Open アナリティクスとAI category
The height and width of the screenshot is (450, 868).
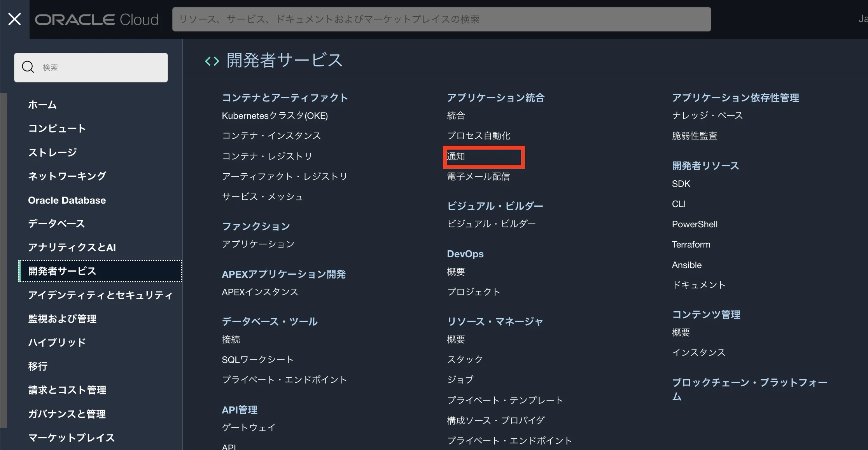[x=72, y=247]
